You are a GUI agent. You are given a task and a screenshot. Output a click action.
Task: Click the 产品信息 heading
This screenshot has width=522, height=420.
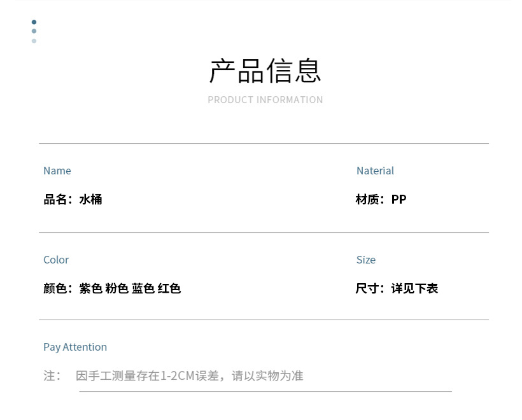(x=265, y=71)
